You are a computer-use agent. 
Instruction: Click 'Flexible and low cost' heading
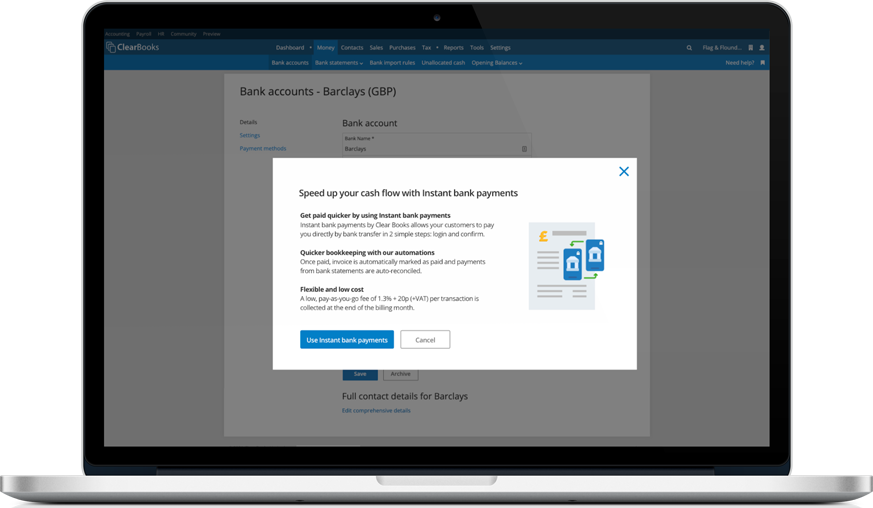pos(332,289)
